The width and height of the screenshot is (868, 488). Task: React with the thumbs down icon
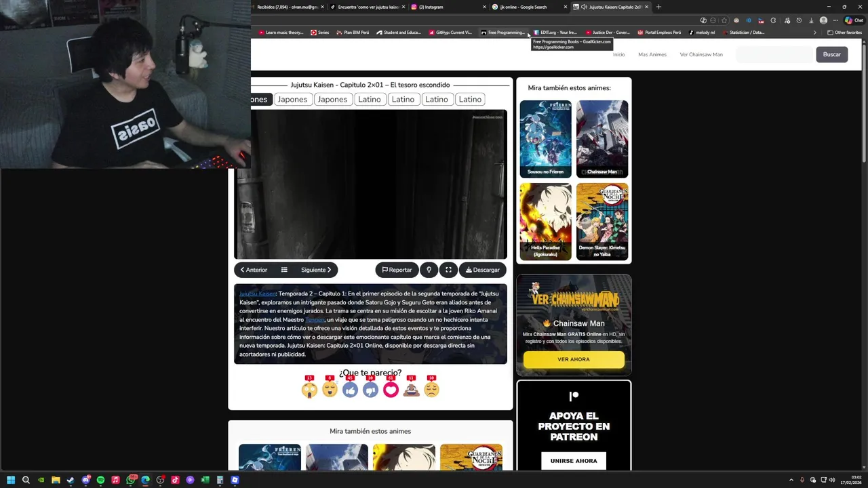click(x=370, y=390)
